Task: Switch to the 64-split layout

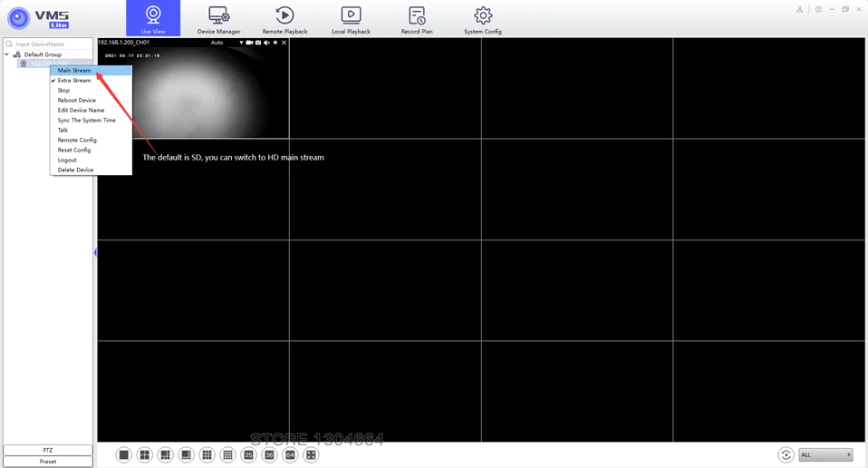Action: click(290, 454)
